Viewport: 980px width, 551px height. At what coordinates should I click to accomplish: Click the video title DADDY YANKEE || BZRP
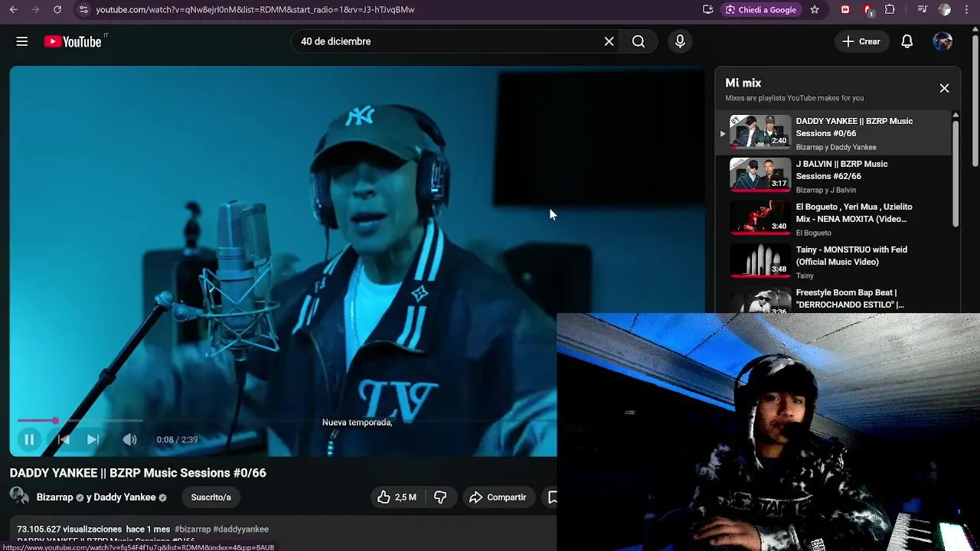[138, 473]
